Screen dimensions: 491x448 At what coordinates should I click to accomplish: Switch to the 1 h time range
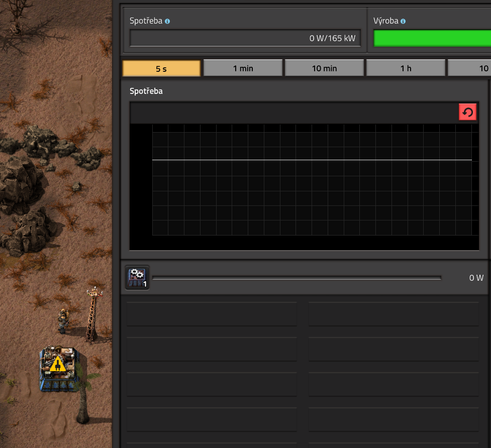(x=406, y=68)
